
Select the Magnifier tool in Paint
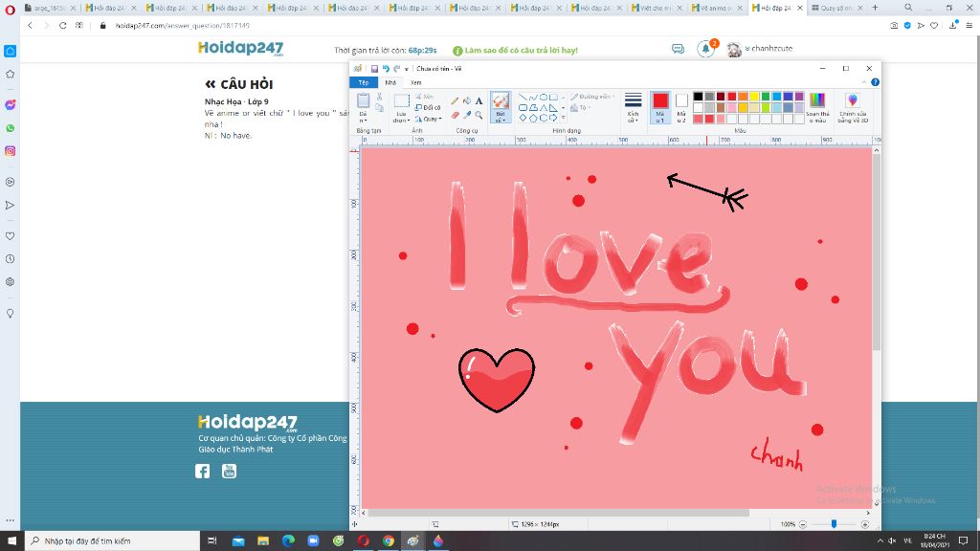point(479,115)
